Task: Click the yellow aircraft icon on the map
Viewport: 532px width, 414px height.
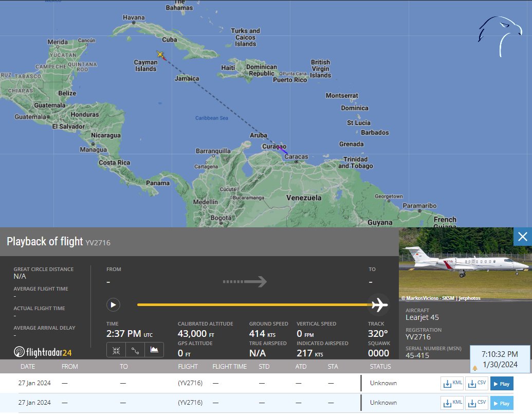Action: pos(160,54)
